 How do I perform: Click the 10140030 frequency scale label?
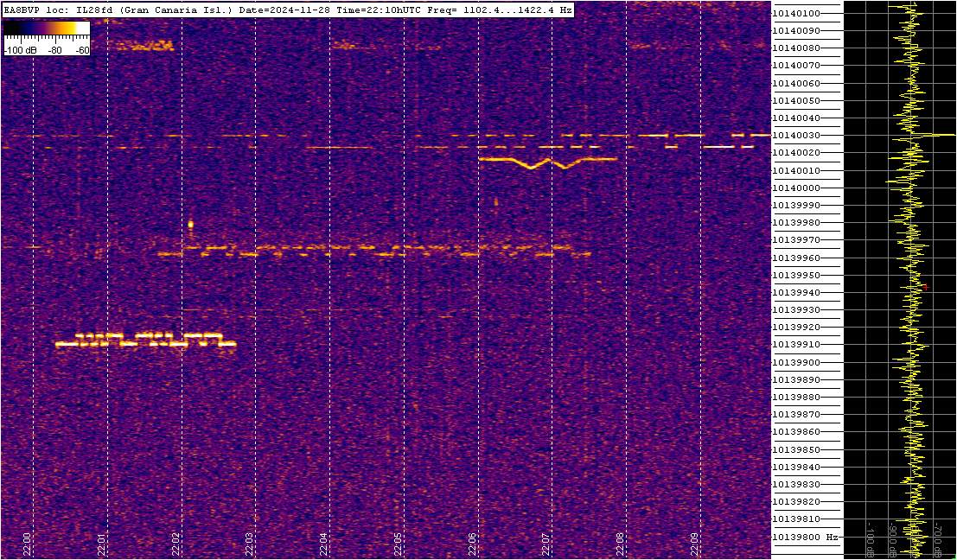tap(796, 136)
